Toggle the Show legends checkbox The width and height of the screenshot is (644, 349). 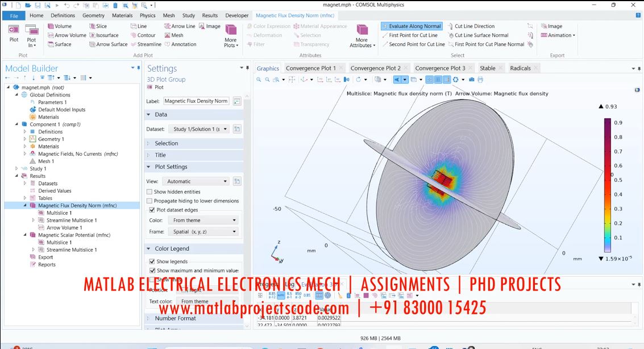152,261
